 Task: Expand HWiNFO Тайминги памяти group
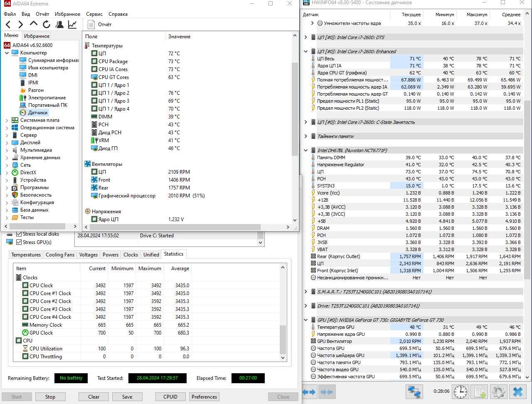[x=306, y=136]
